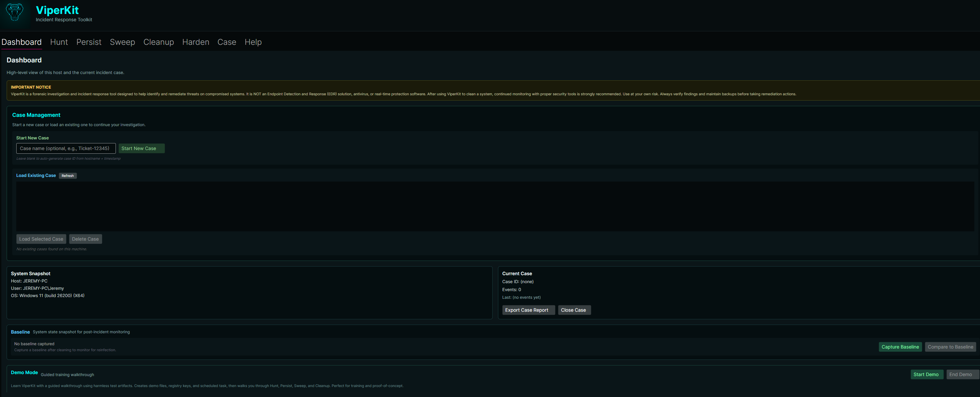Viewport: 980px width, 397px height.
Task: Go to the Sweep tab
Action: pyautogui.click(x=122, y=42)
